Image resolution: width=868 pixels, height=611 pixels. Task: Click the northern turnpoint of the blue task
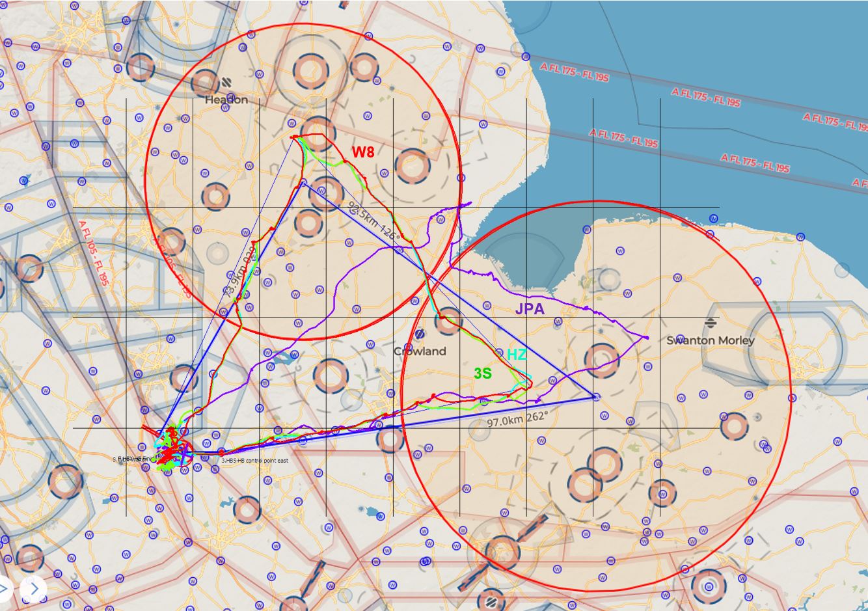(x=303, y=184)
